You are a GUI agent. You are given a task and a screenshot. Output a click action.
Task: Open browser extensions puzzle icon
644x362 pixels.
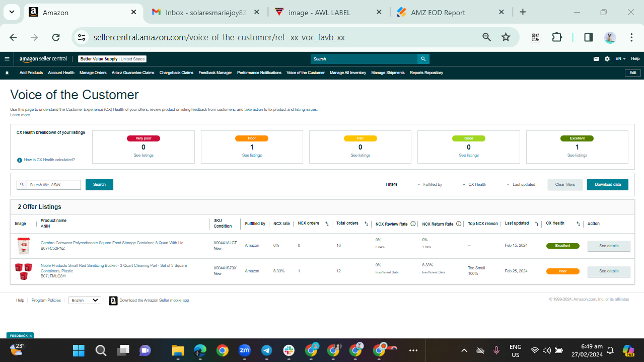coord(557,37)
